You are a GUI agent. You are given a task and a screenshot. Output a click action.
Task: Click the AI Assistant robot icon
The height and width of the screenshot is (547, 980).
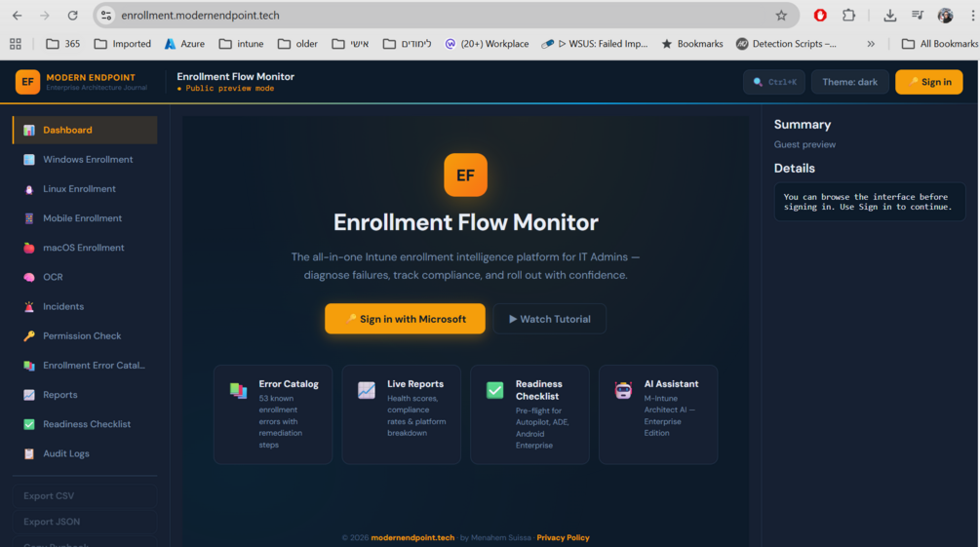tap(623, 390)
